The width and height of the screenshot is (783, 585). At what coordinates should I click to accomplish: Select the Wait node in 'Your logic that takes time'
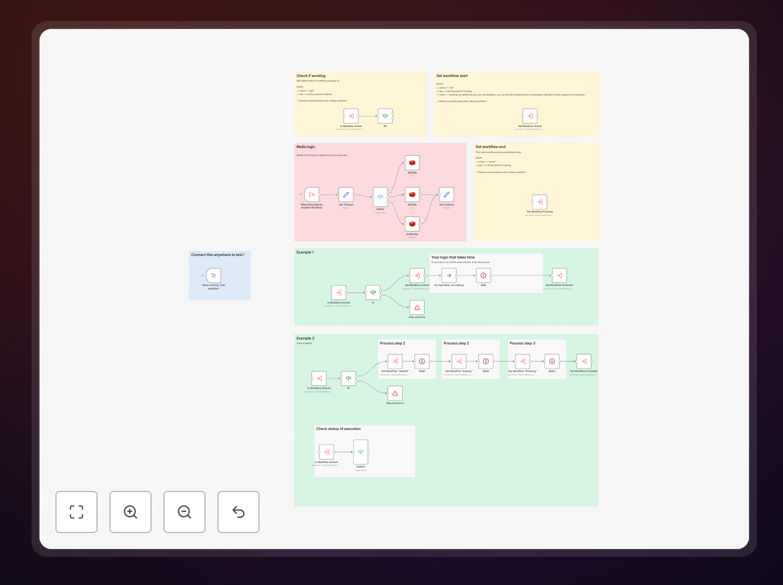tap(483, 275)
